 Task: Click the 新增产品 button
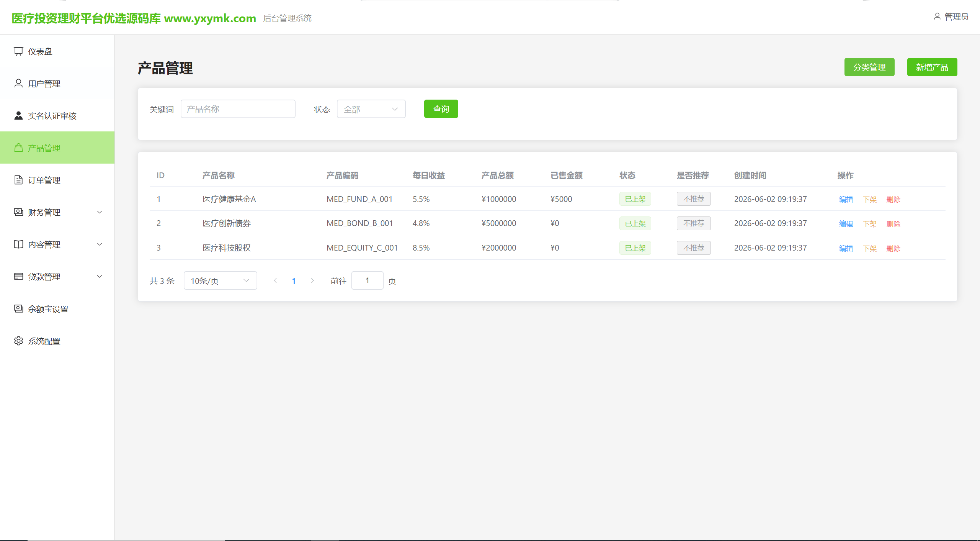pos(932,67)
